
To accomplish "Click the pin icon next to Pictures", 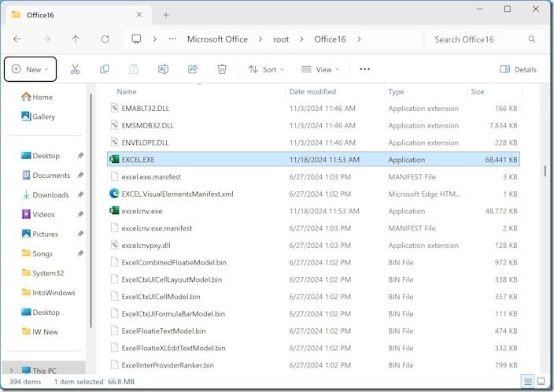I will pos(80,234).
